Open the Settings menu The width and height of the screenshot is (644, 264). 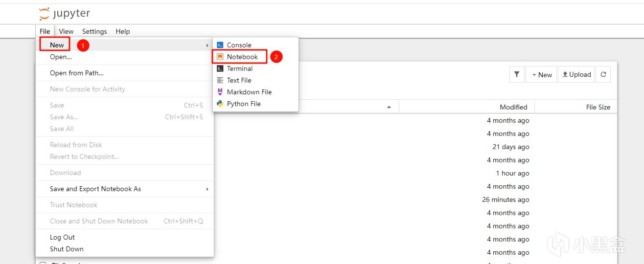[x=94, y=31]
